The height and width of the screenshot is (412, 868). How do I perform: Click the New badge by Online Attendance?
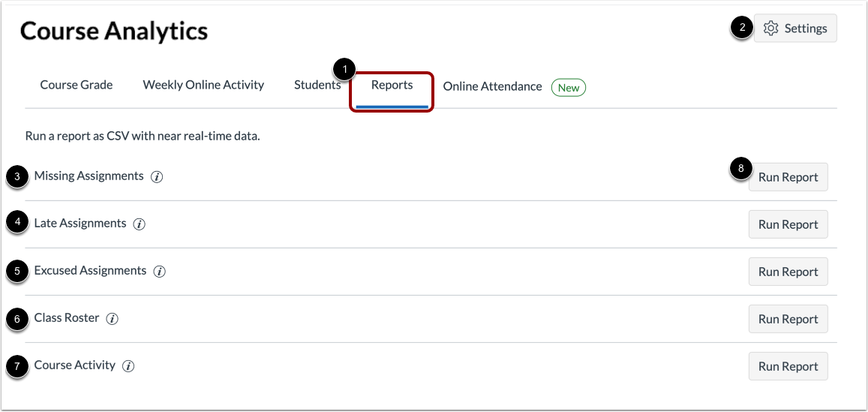569,88
